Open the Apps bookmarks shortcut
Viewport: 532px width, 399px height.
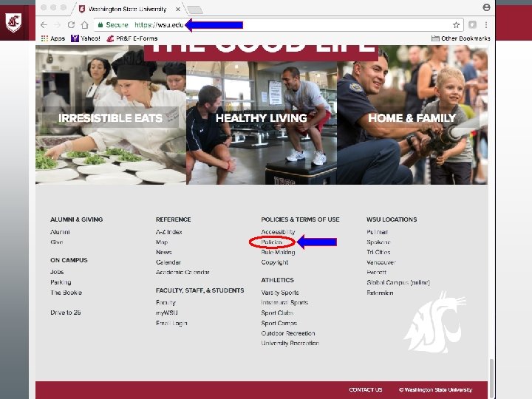click(x=53, y=38)
